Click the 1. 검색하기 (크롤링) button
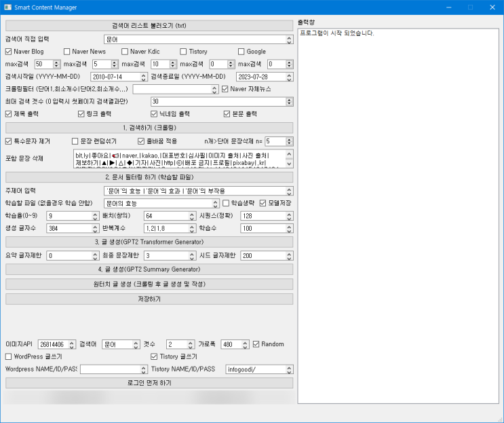 149,128
